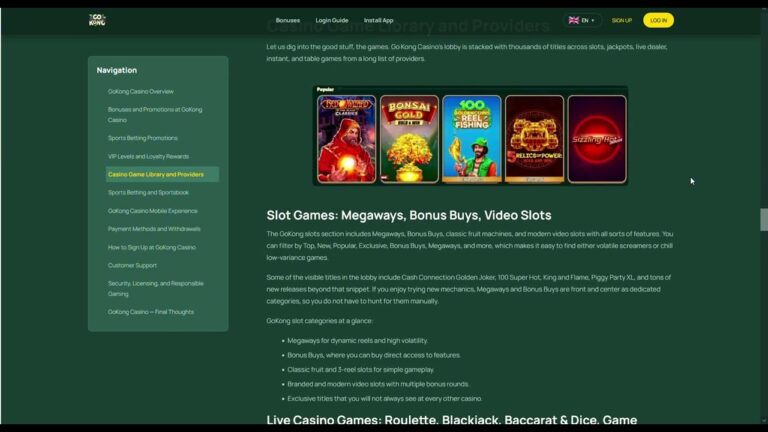The width and height of the screenshot is (768, 432).
Task: Click the red wizard slot game thumbnail
Action: [346, 139]
